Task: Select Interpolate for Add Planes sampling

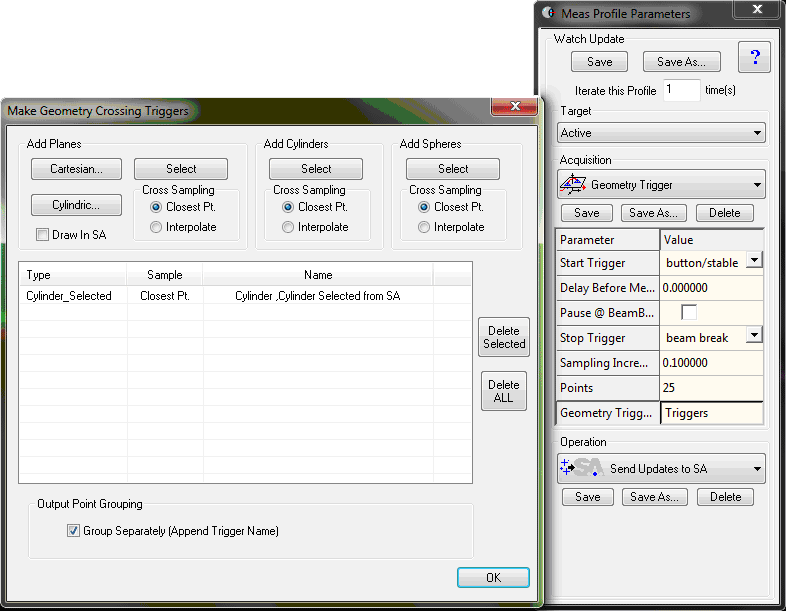Action: coord(156,227)
